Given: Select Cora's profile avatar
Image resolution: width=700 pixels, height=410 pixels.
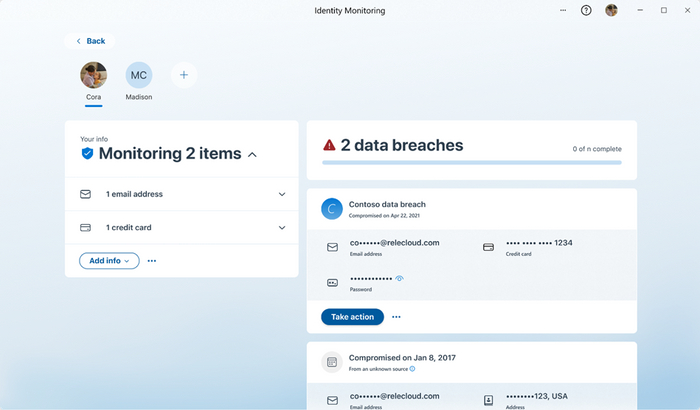Looking at the screenshot, I should click(x=93, y=75).
